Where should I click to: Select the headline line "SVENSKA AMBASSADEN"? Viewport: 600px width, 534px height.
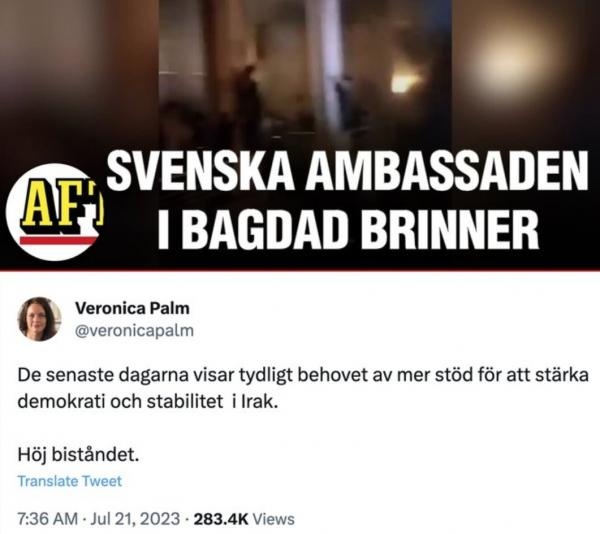(x=347, y=171)
